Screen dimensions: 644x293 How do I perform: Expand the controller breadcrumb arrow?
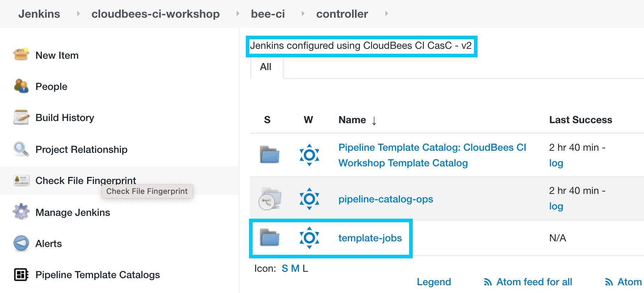386,13
